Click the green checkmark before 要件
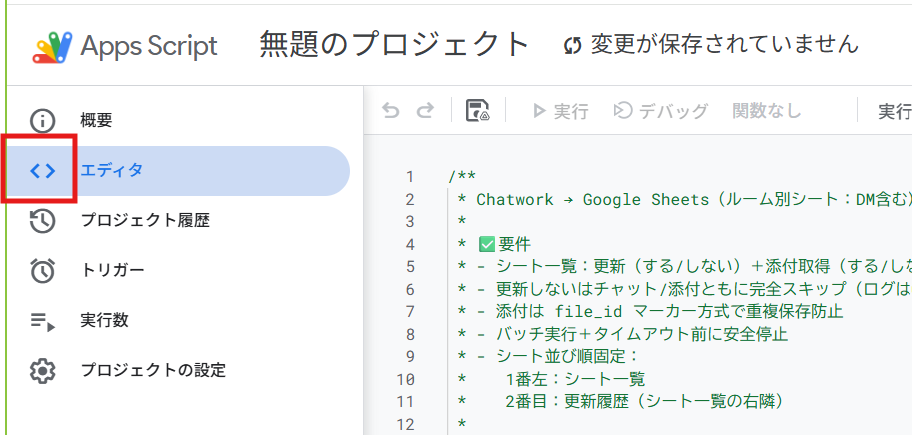Viewport: 912px width, 435px height. tap(488, 244)
